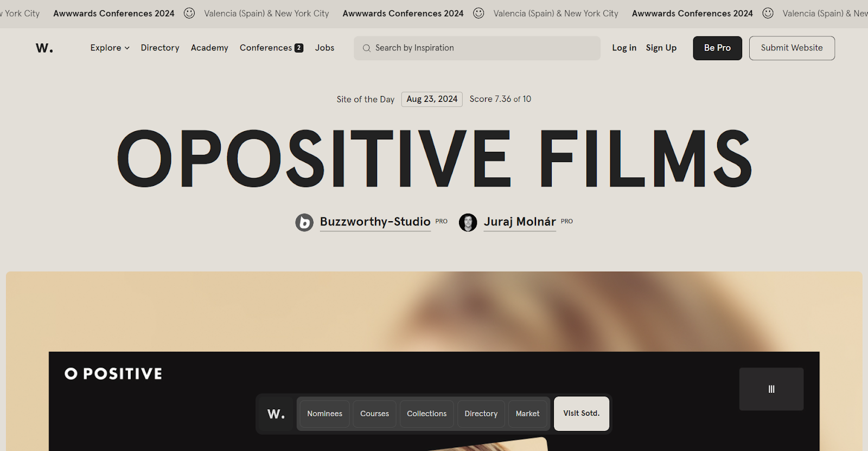Click the Submit Website button
The height and width of the screenshot is (451, 868).
[x=792, y=48]
